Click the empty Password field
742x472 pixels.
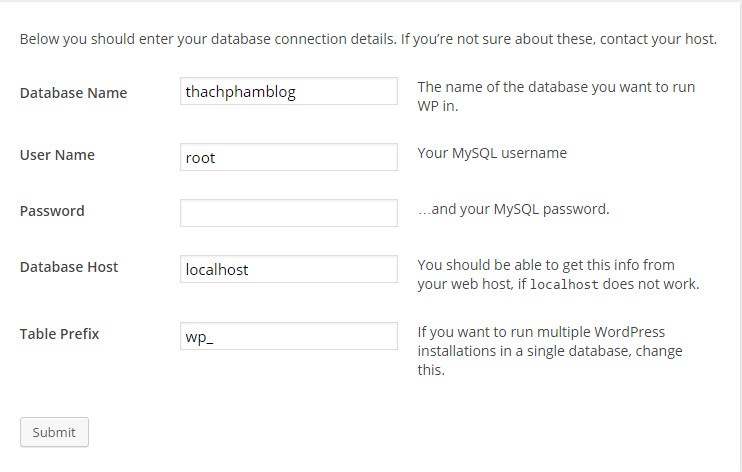tap(288, 213)
